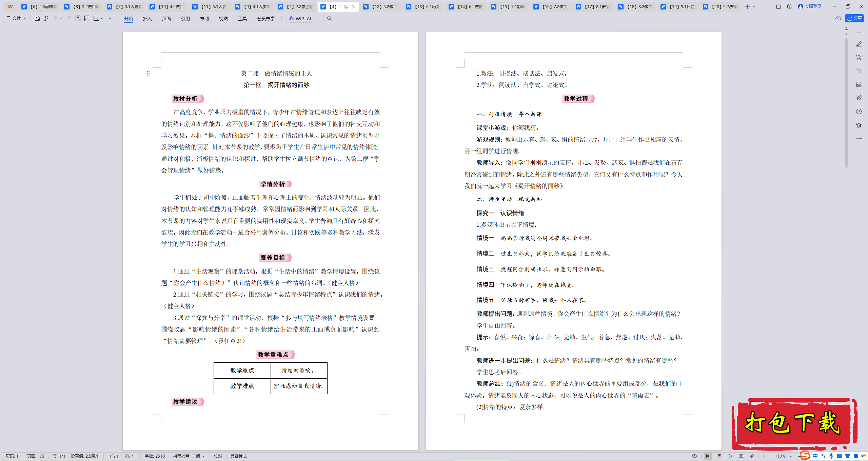
Task: Click the 打包下载 download banner
Action: pyautogui.click(x=794, y=424)
